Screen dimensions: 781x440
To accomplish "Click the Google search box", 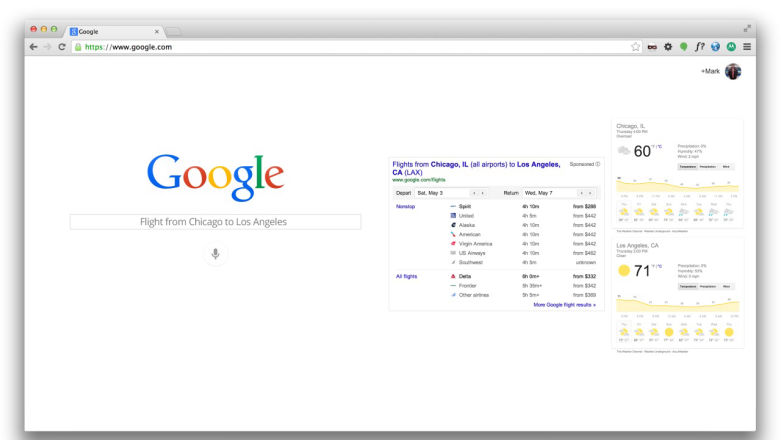I will click(215, 222).
